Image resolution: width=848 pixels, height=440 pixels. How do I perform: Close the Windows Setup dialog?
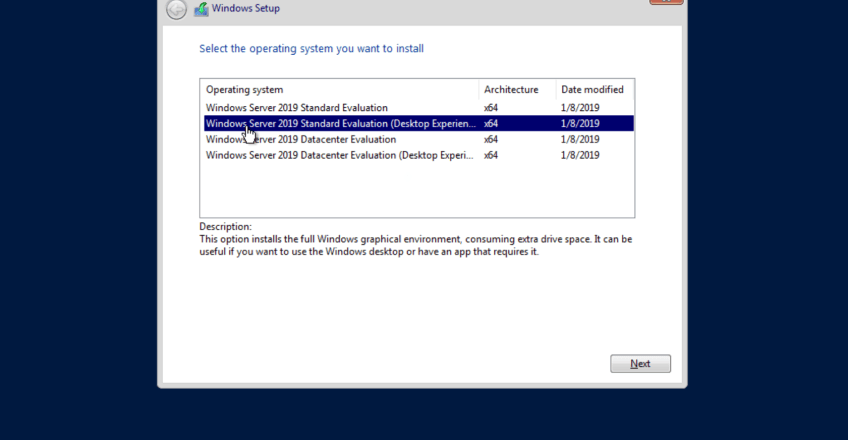tap(666, 2)
